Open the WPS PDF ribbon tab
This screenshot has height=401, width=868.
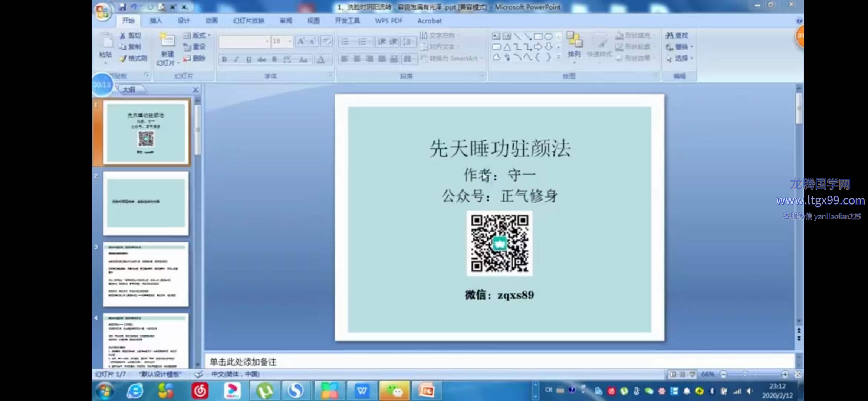click(x=389, y=20)
